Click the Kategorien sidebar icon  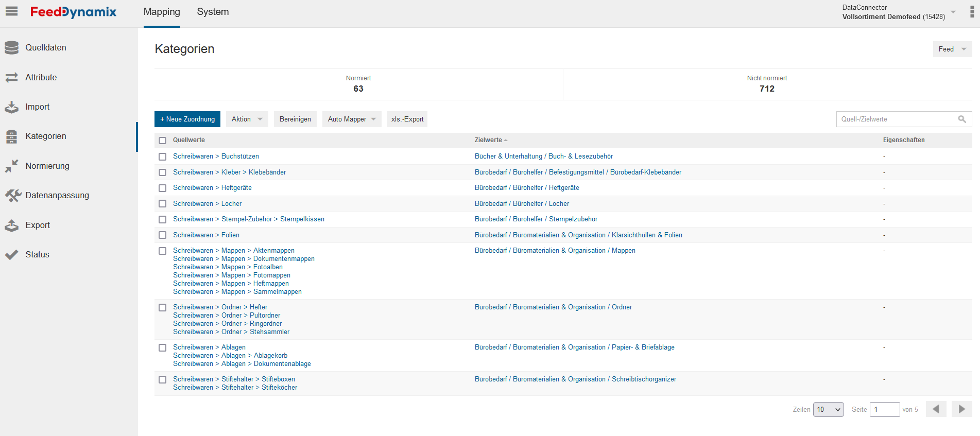pos(11,136)
